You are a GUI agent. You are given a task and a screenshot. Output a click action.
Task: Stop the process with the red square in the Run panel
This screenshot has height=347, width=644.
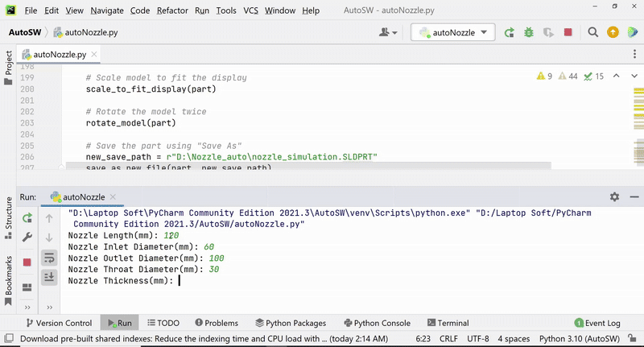point(27,262)
